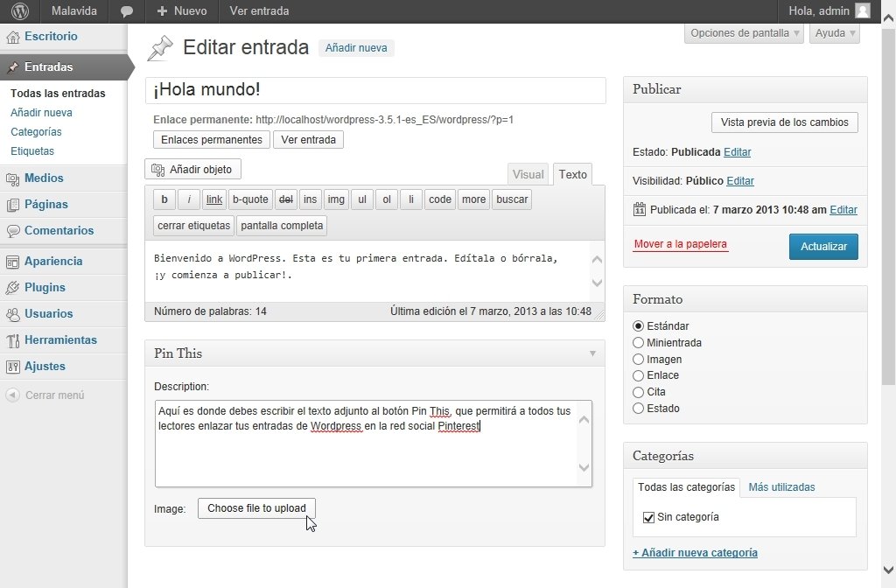Viewport: 896px width, 588px height.
Task: Click the buscar quicktag button
Action: [x=512, y=199]
